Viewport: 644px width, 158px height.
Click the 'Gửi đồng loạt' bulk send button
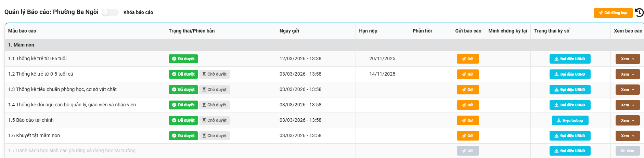[613, 13]
